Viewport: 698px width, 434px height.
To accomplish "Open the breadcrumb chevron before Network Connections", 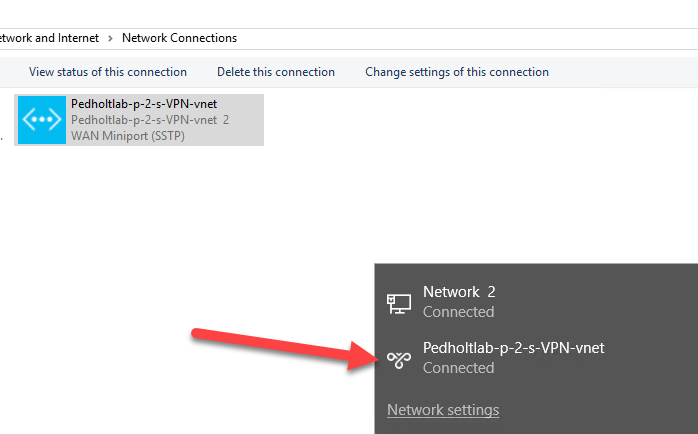I will pos(110,38).
